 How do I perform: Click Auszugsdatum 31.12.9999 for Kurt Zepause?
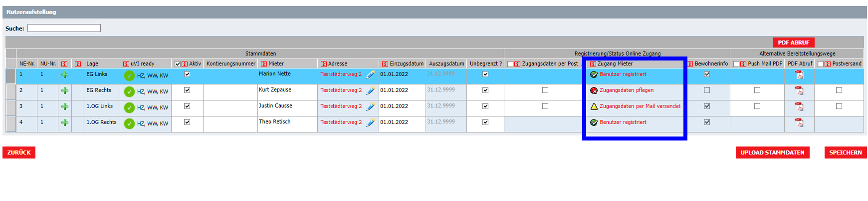[441, 89]
